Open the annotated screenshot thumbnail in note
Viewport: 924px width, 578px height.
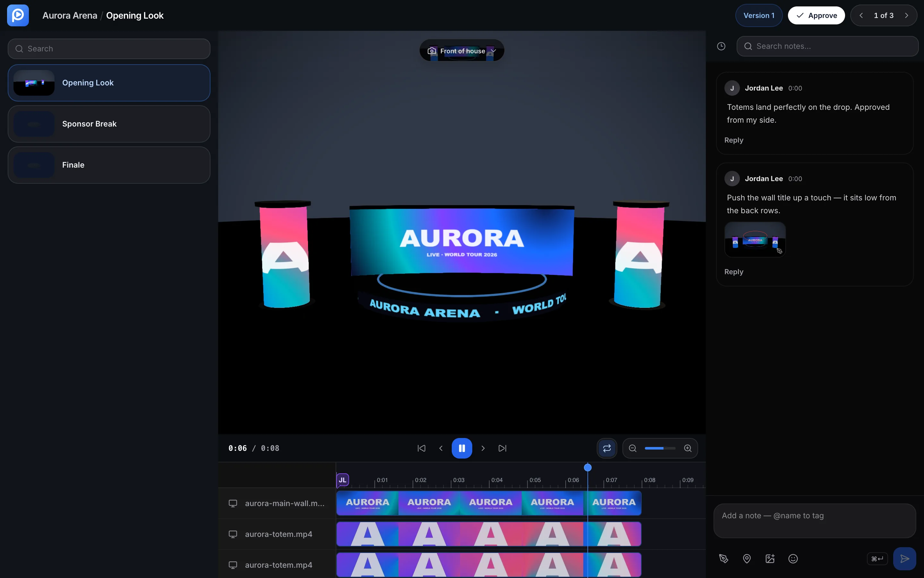[x=755, y=240]
